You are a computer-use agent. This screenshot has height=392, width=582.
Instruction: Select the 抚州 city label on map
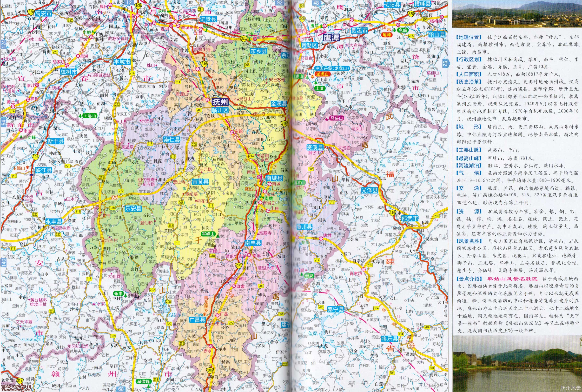(x=220, y=102)
